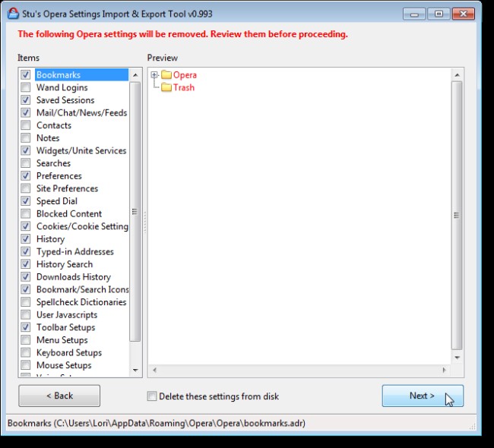494x448 pixels.
Task: Click Preview pane scroll down arrow
Action: point(457,358)
